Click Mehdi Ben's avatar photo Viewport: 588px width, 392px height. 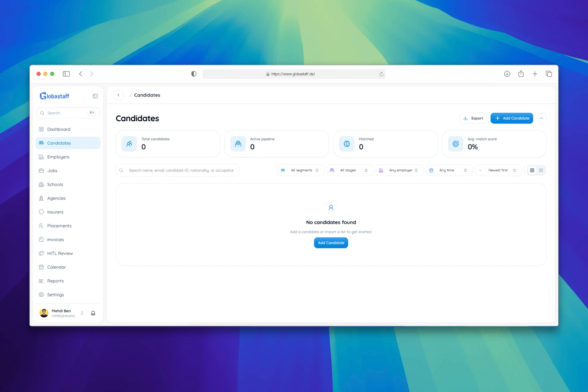[44, 313]
